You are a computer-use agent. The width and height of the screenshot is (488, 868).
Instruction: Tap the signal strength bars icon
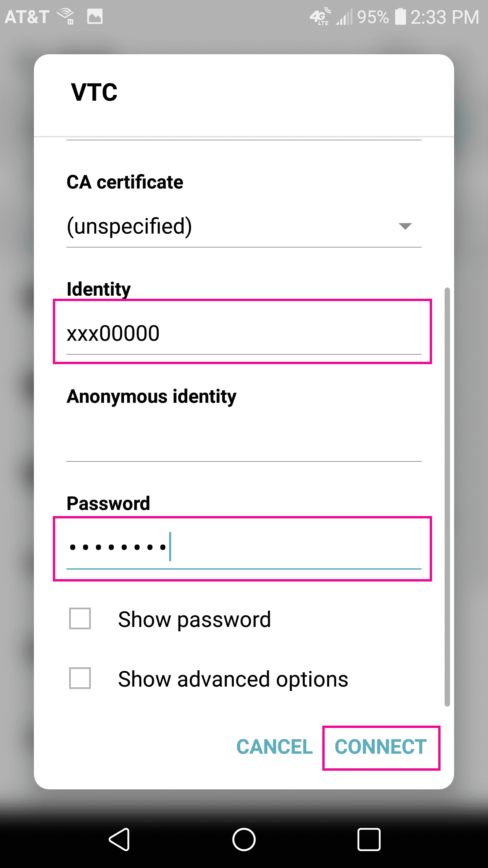click(x=344, y=16)
